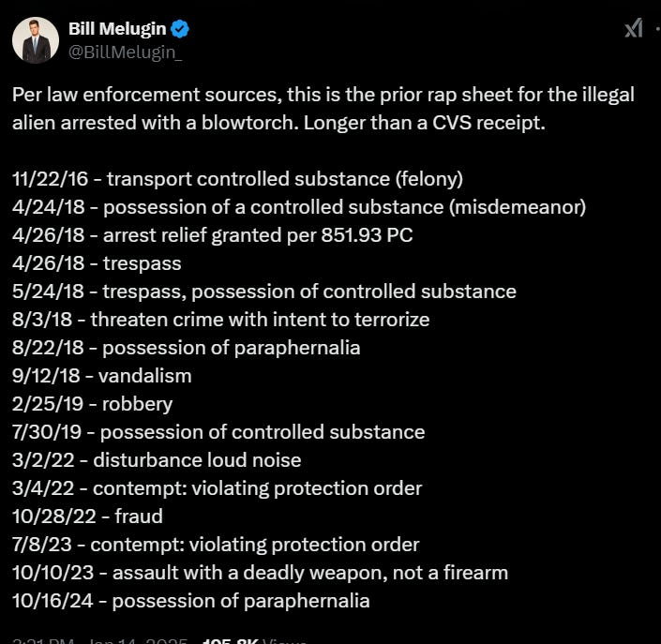Click the views count at the bottom
The height and width of the screenshot is (644, 661).
[x=254, y=640]
